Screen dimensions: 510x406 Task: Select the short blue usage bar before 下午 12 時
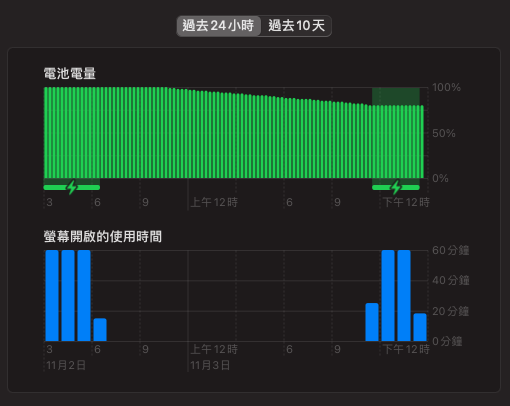pos(372,322)
